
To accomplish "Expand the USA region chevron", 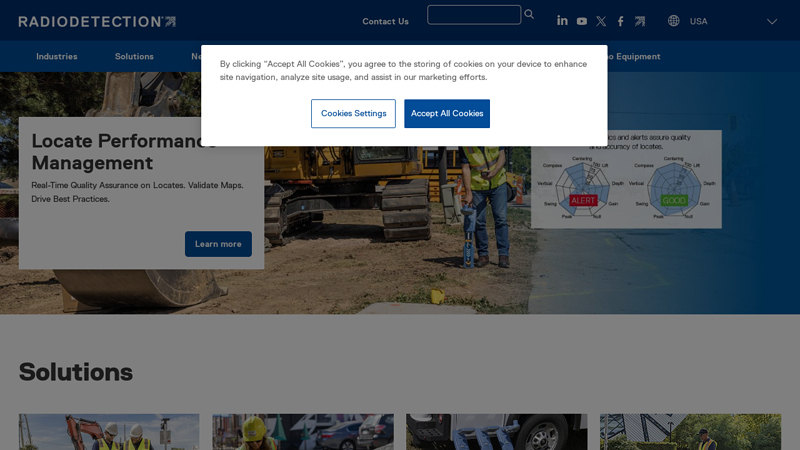I will tap(771, 21).
